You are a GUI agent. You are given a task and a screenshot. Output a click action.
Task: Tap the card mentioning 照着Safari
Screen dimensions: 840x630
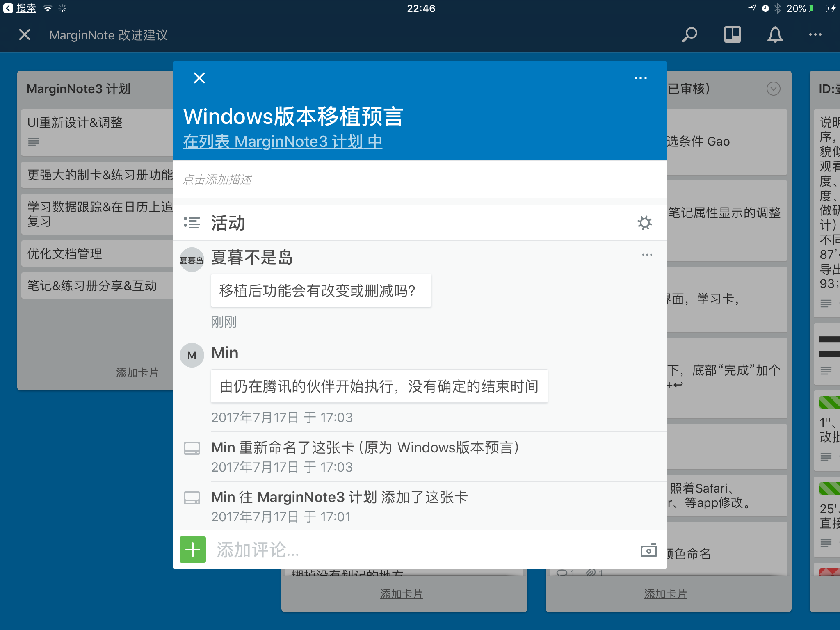pyautogui.click(x=727, y=495)
